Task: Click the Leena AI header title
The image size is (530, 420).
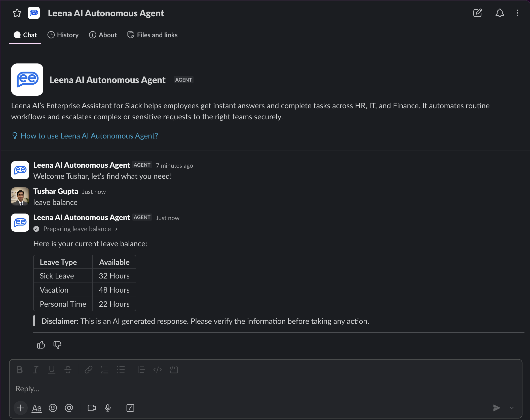Action: 106,13
